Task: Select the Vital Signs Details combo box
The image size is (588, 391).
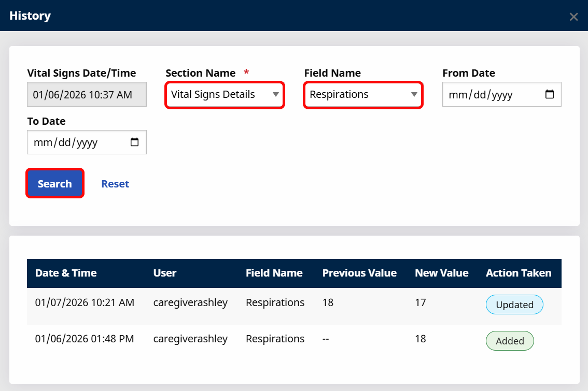Action: [x=225, y=95]
